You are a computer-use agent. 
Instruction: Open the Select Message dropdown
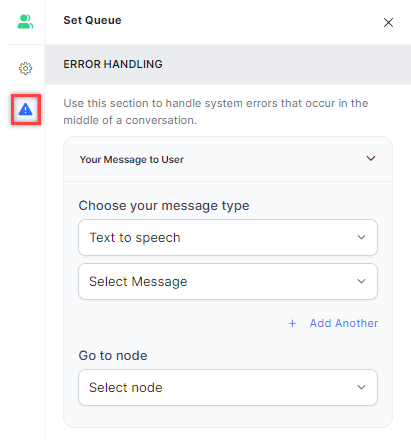pos(228,281)
